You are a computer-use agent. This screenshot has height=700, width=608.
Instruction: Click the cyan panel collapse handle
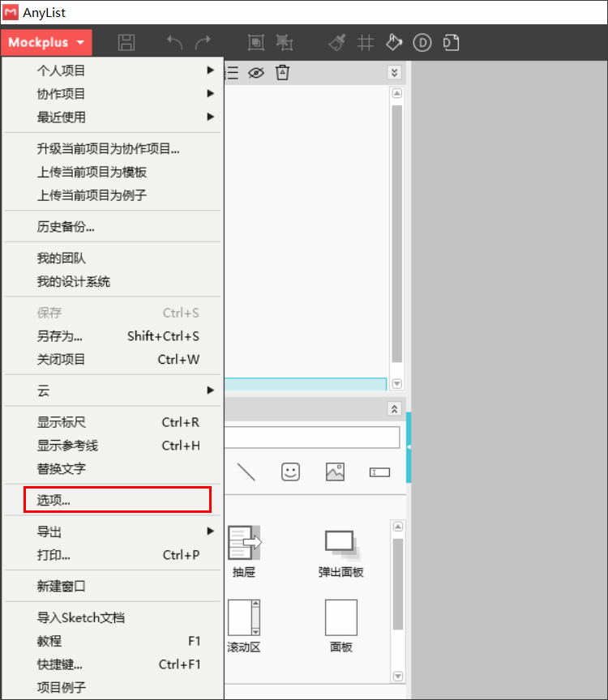pyautogui.click(x=409, y=447)
